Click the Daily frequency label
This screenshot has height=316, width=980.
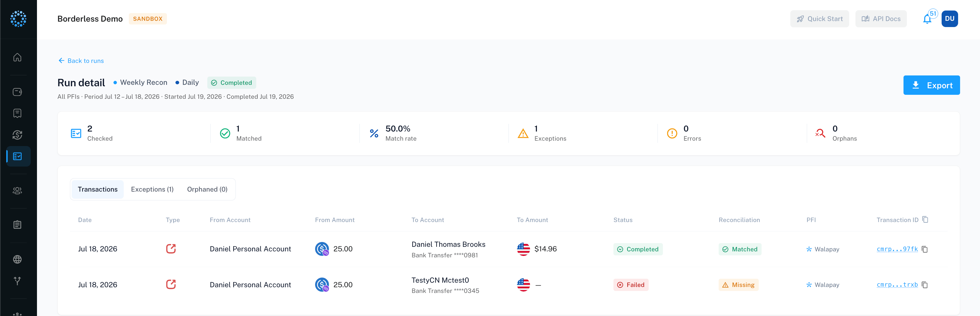click(x=191, y=83)
